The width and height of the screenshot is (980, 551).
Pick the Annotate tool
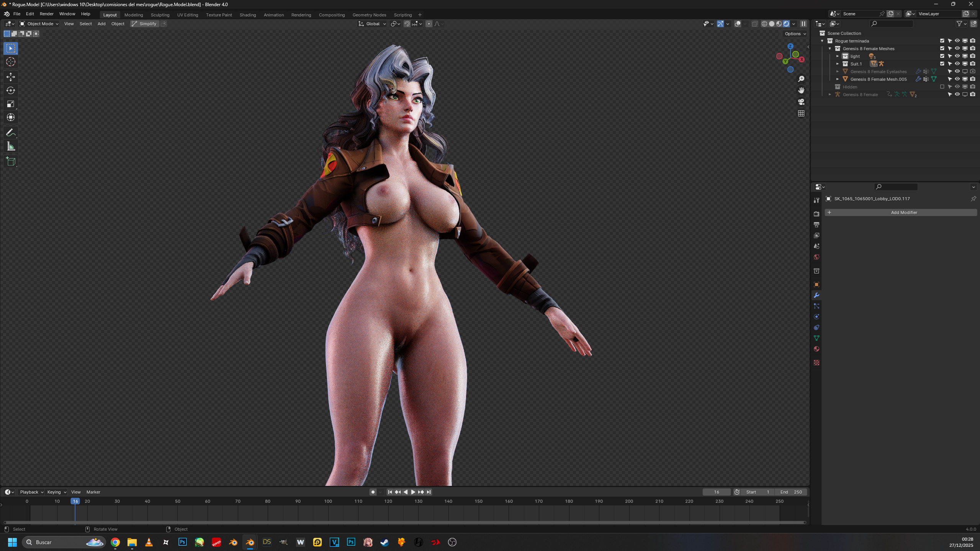[11, 133]
